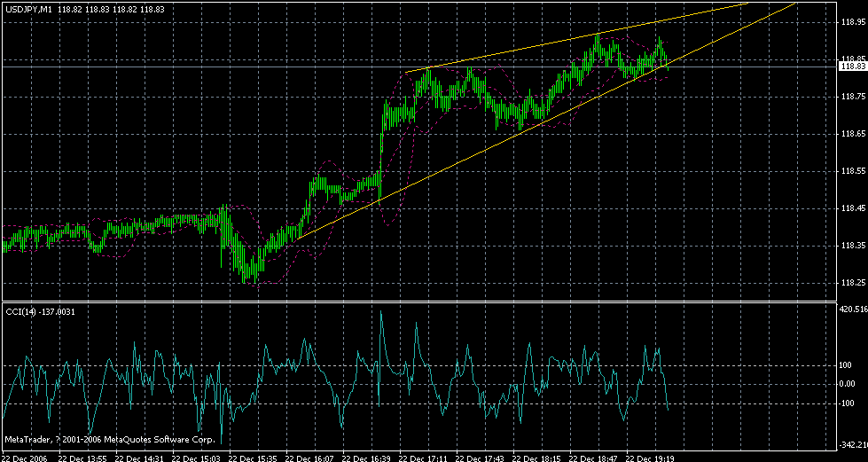The image size is (868, 462).
Task: Click the 22 Dec 2006 date label
Action: tap(24, 458)
